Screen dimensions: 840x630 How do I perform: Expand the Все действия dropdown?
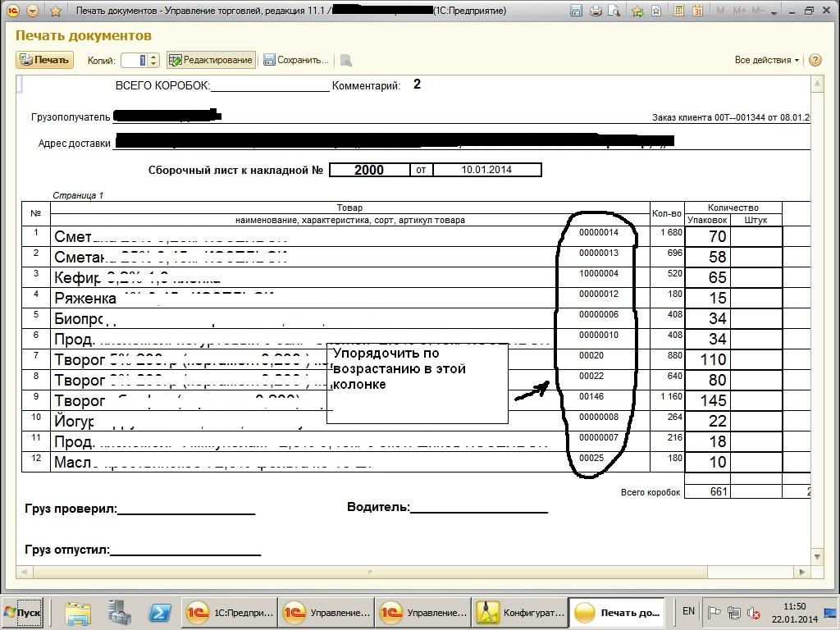tap(767, 60)
